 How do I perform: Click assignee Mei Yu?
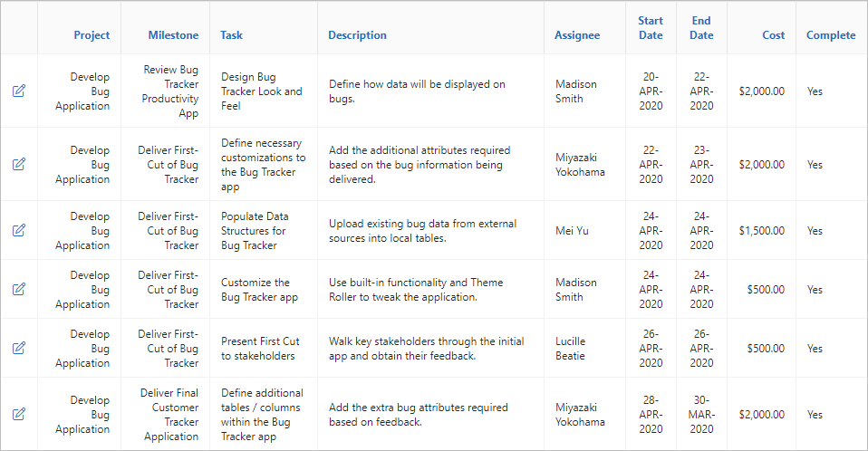click(572, 231)
